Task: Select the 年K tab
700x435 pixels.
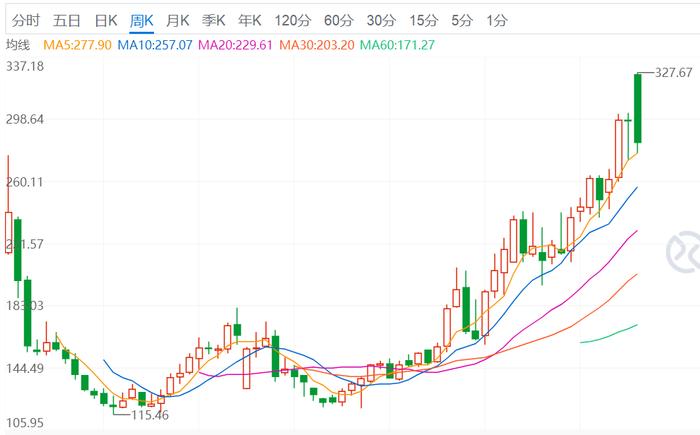Action: pos(250,20)
